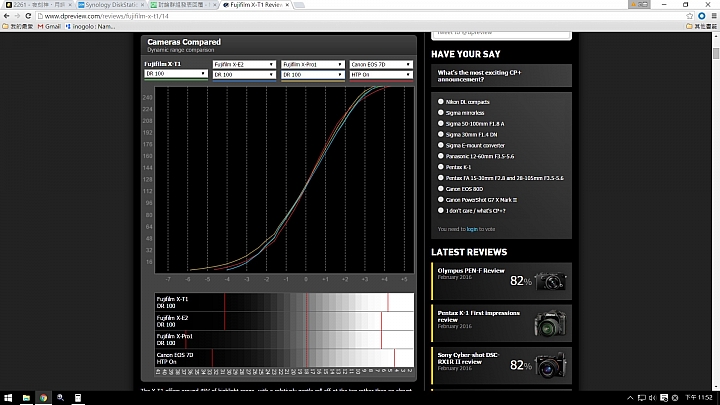Click the warning indicator in title bar
720x405 pixels.
[x=639, y=4]
